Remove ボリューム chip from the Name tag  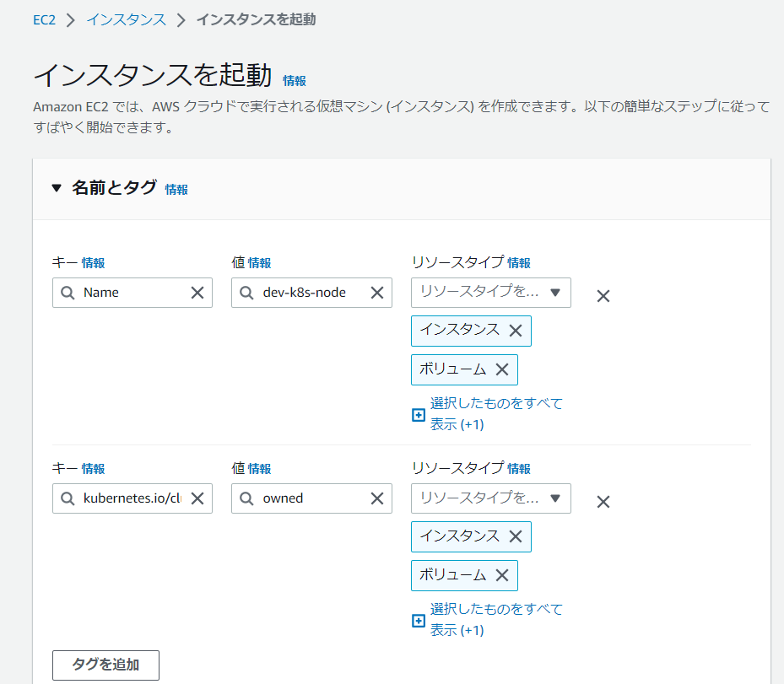(502, 369)
